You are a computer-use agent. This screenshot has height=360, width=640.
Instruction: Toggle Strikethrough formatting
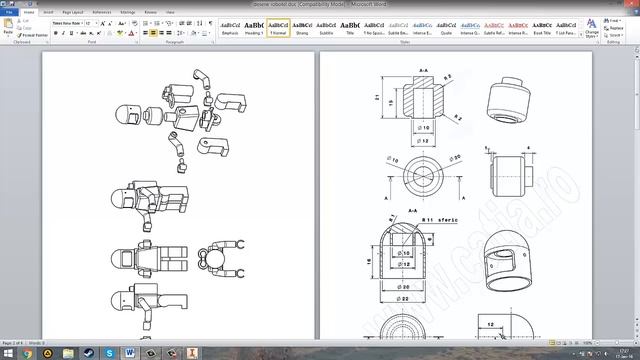(83, 33)
